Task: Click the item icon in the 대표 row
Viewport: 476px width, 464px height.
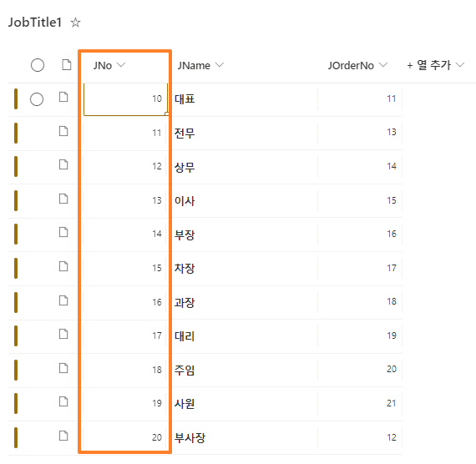Action: click(x=63, y=97)
